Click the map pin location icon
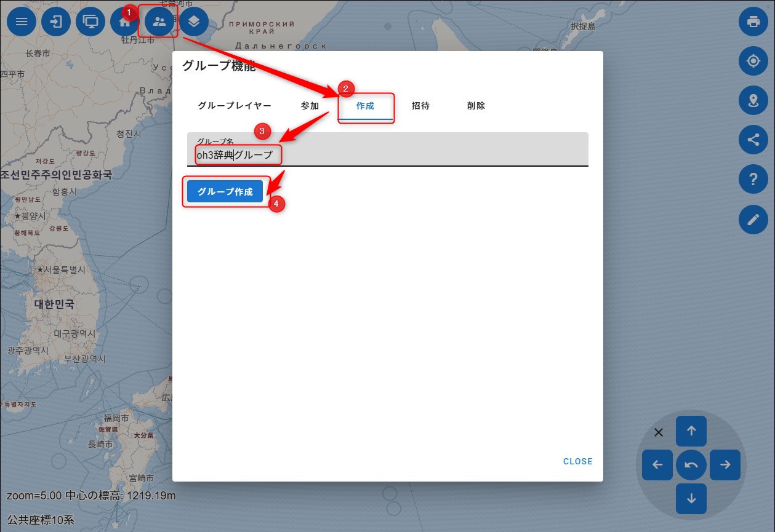This screenshot has width=775, height=532. tap(753, 101)
